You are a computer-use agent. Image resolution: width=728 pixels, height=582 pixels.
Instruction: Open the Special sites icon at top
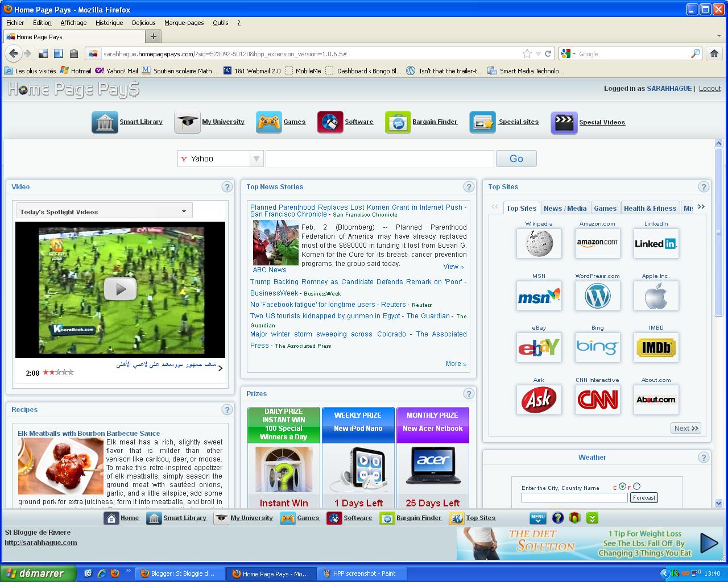pos(482,122)
